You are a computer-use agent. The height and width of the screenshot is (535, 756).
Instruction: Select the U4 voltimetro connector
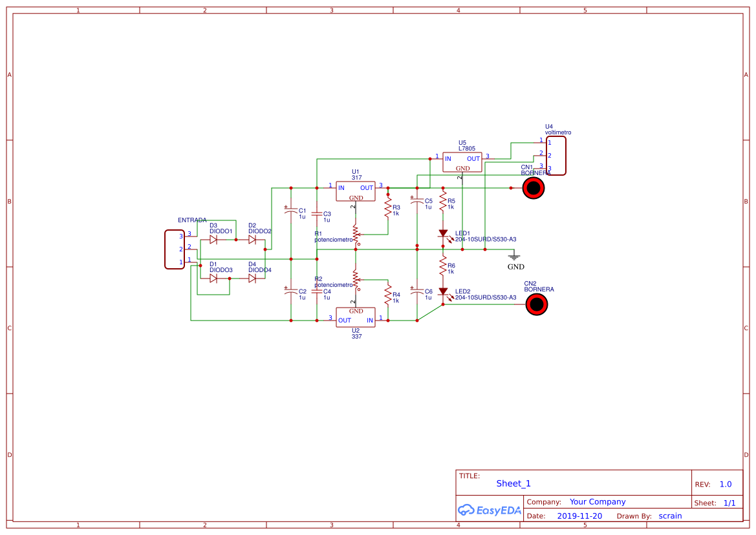(x=556, y=156)
